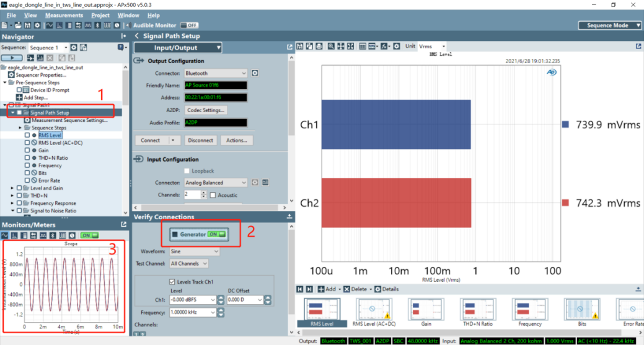The image size is (644, 345).
Task: Open the Unit Vrms dropdown
Action: coord(431,46)
